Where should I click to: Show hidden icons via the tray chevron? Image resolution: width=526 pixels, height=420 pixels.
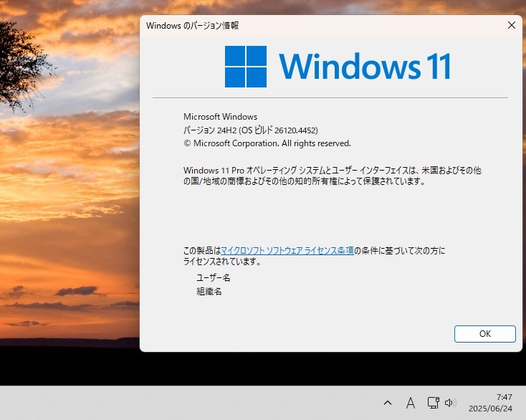click(388, 403)
